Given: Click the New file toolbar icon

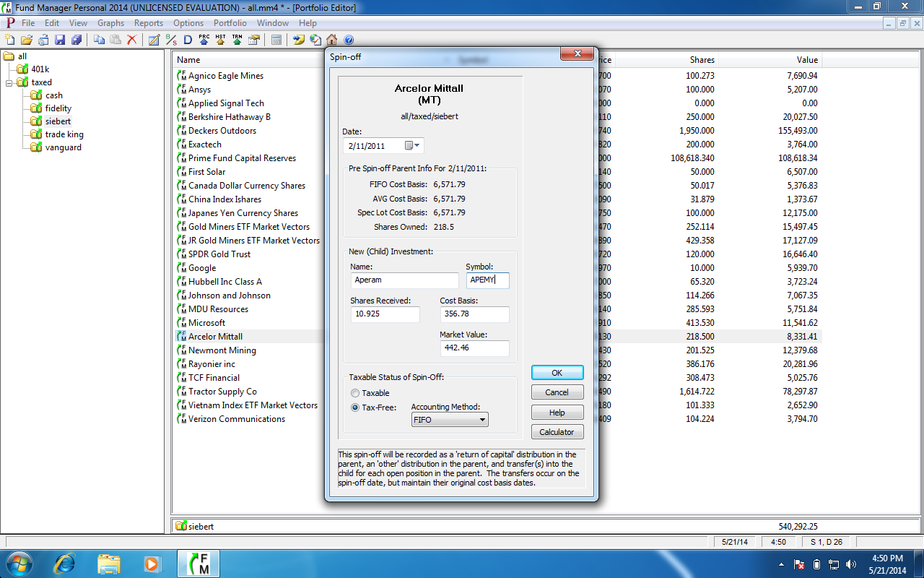Looking at the screenshot, I should tap(9, 40).
